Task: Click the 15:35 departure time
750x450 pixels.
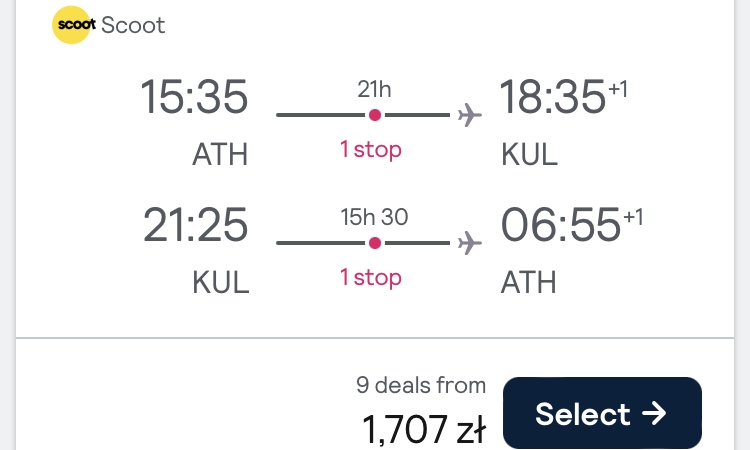Action: (x=194, y=97)
